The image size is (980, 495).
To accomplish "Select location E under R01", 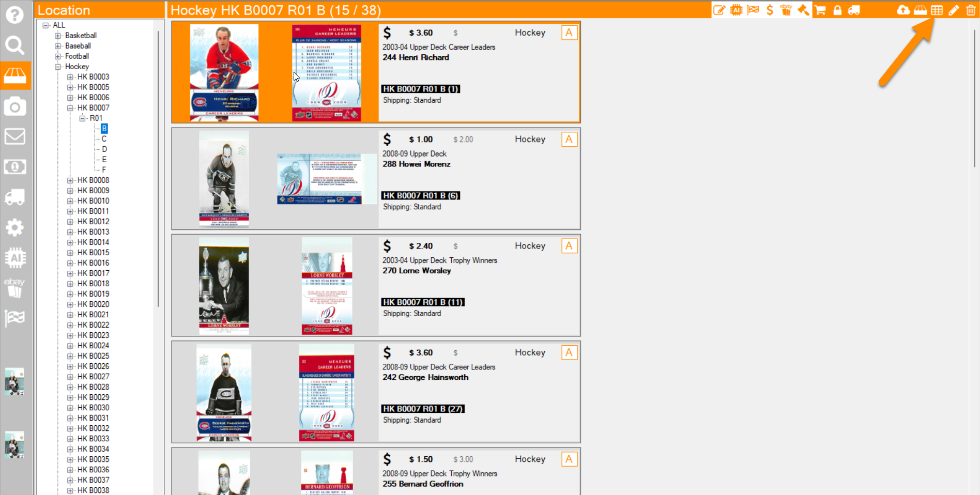I will click(104, 159).
